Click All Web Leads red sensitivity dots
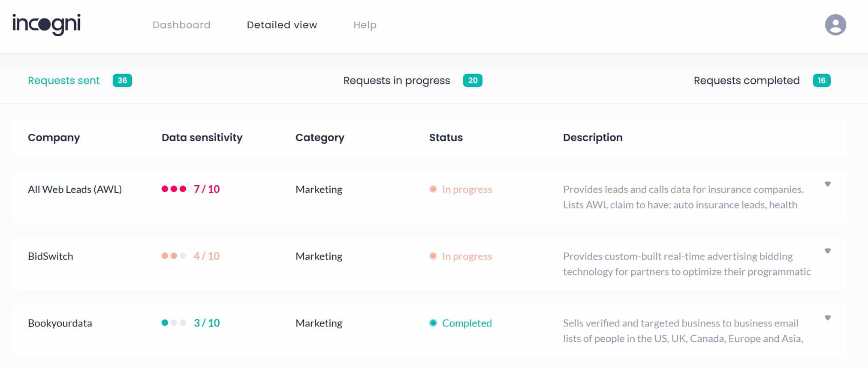 pos(174,189)
